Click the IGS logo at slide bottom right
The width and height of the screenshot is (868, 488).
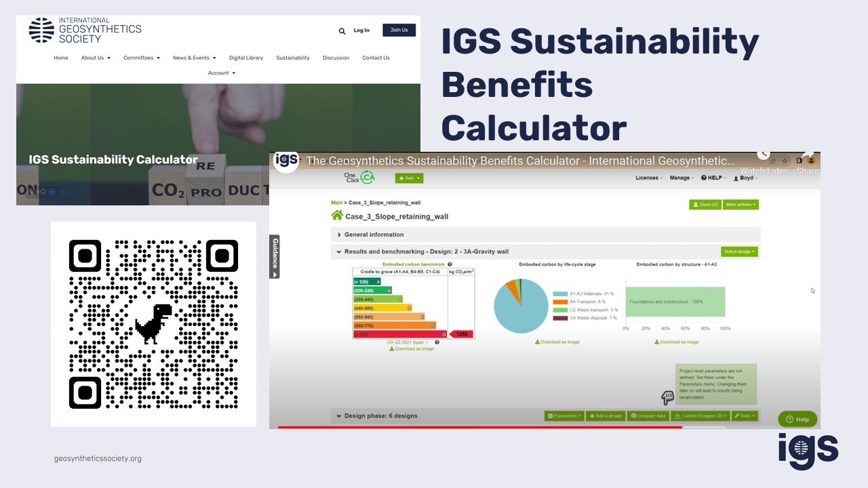coord(808,451)
